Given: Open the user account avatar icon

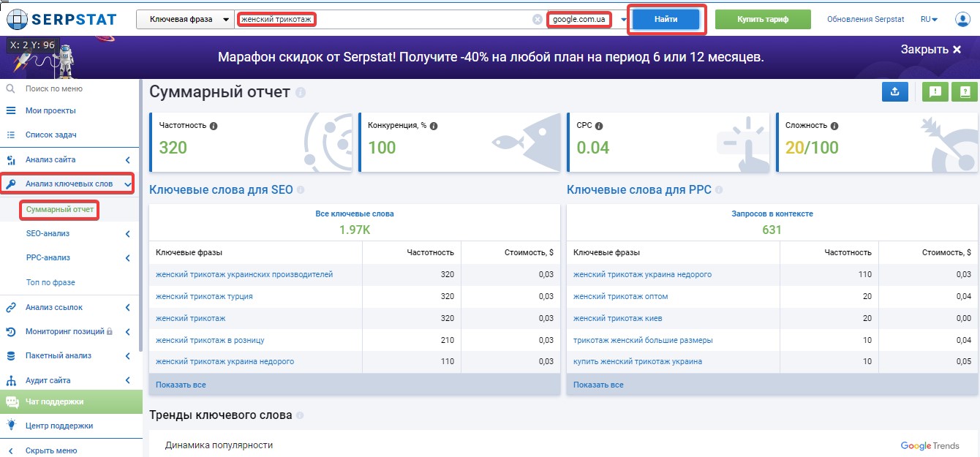Looking at the screenshot, I should point(962,19).
